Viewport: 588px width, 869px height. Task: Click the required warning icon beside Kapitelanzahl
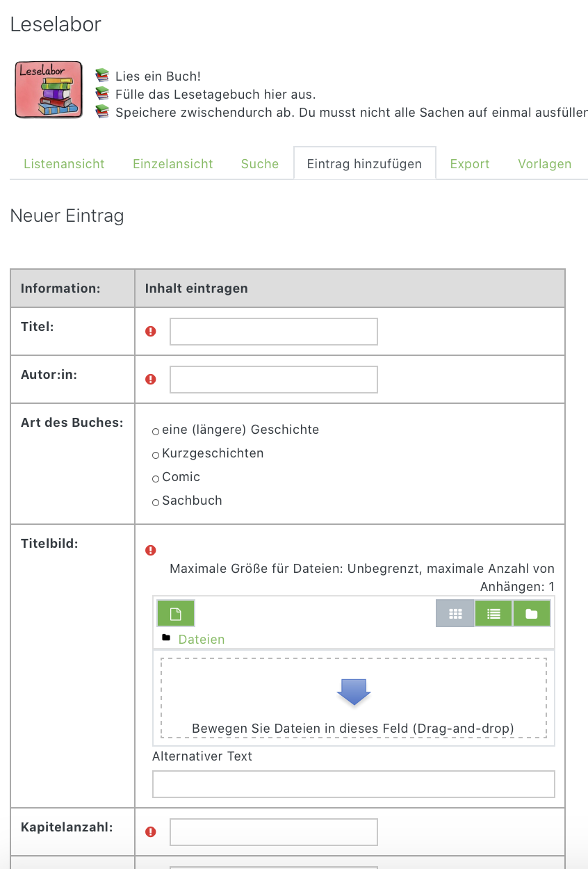(151, 832)
